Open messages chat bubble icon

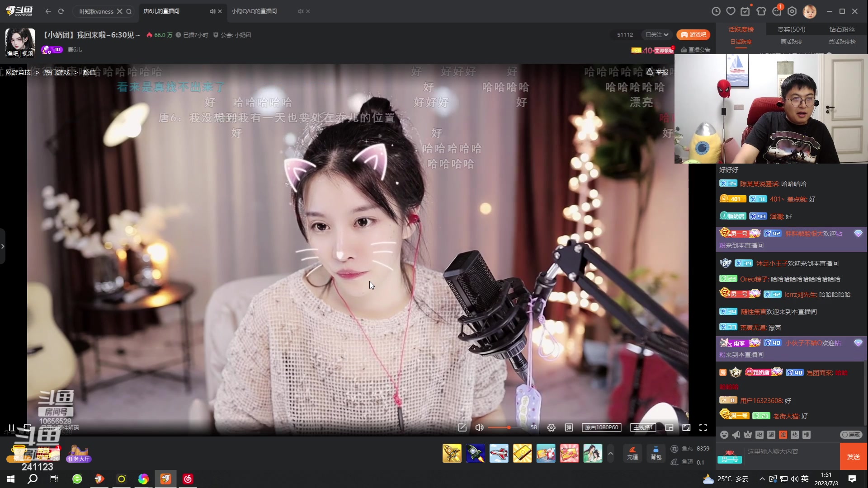[x=777, y=11]
